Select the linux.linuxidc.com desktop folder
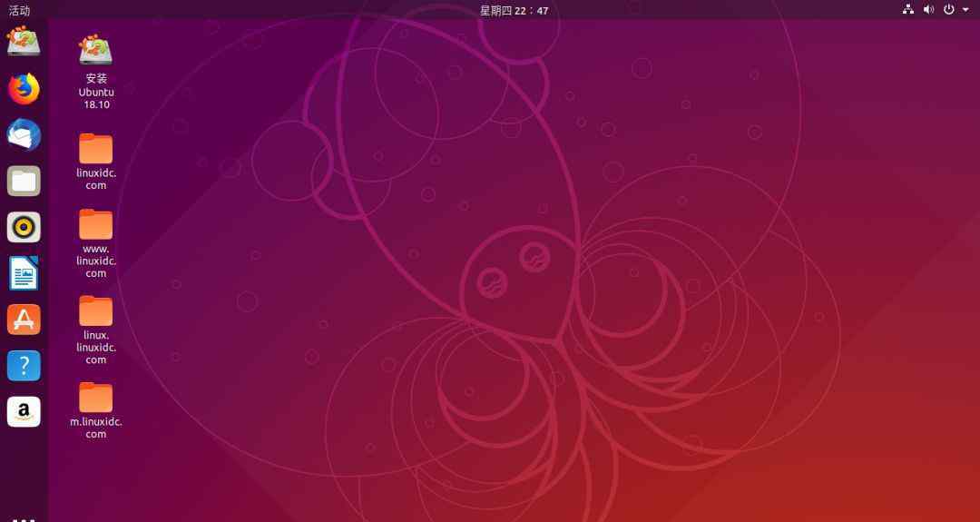The image size is (980, 522). coord(95,330)
